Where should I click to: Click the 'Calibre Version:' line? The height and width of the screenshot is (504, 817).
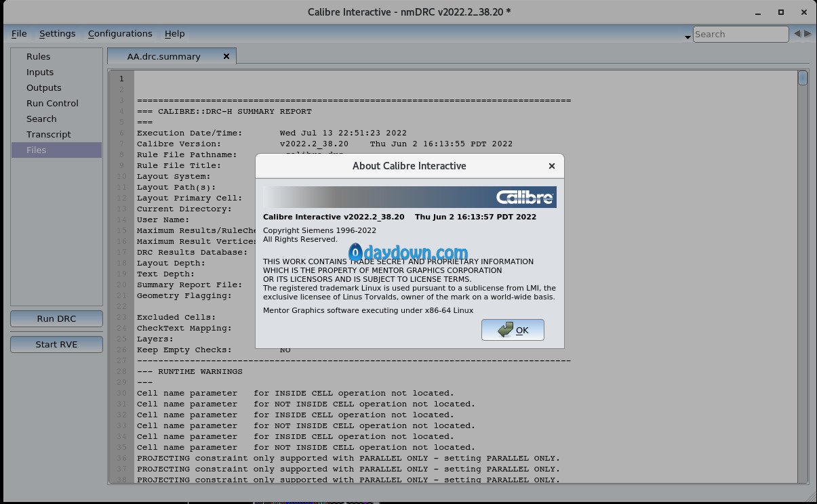[x=325, y=144]
